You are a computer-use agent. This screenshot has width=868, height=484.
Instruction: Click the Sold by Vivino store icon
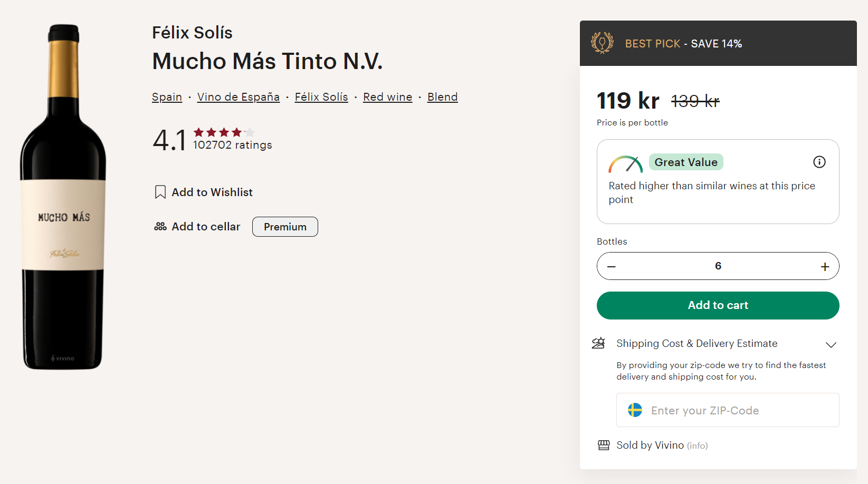coord(604,446)
